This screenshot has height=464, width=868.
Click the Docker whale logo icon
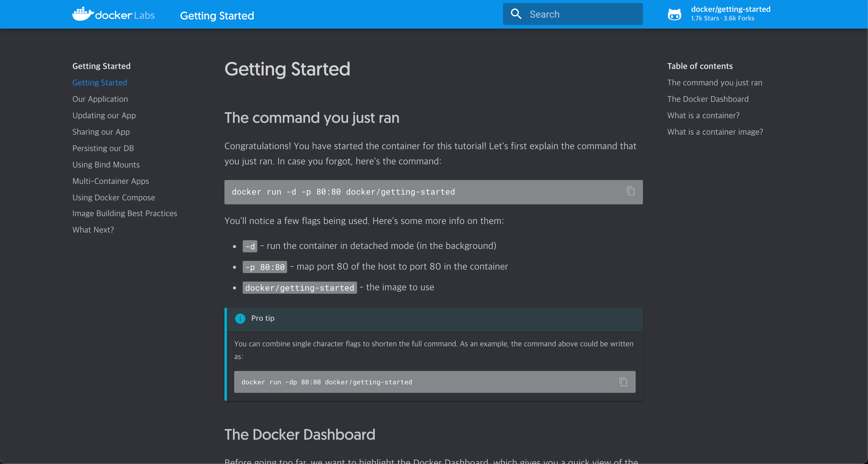point(83,14)
